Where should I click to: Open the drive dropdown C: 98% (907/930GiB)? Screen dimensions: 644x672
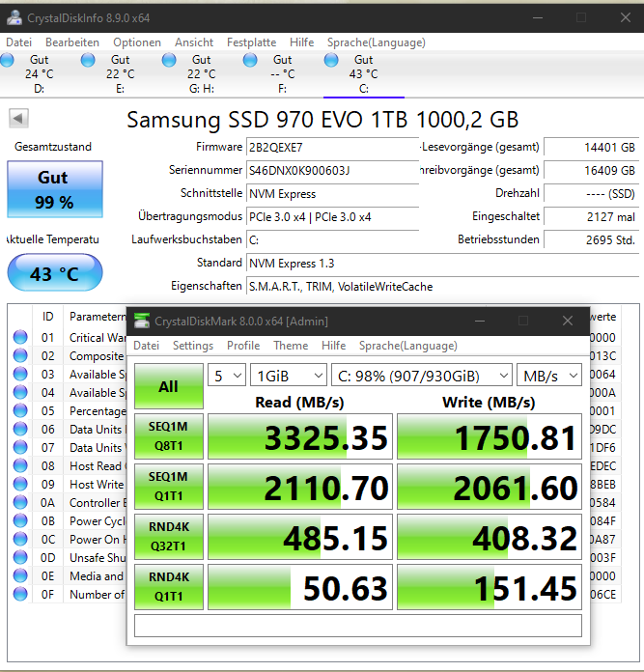tap(422, 376)
